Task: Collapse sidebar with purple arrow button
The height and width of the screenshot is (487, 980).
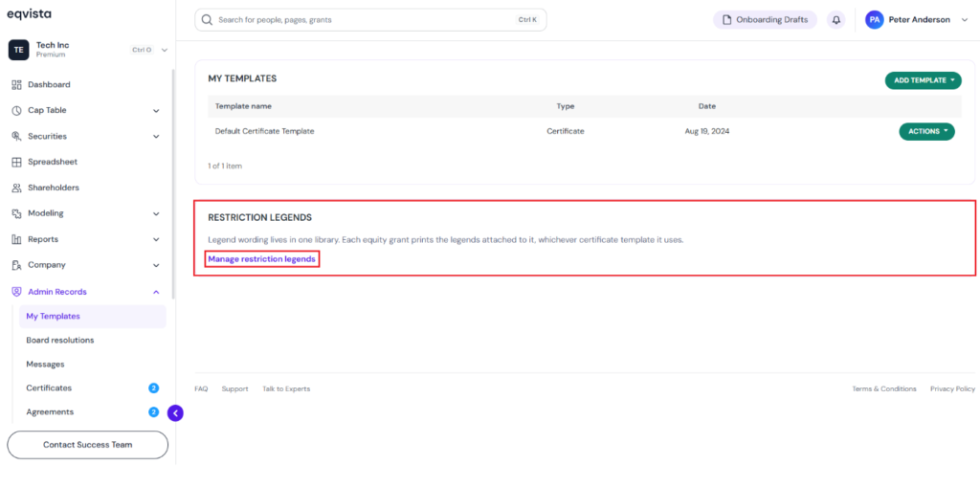Action: [176, 413]
